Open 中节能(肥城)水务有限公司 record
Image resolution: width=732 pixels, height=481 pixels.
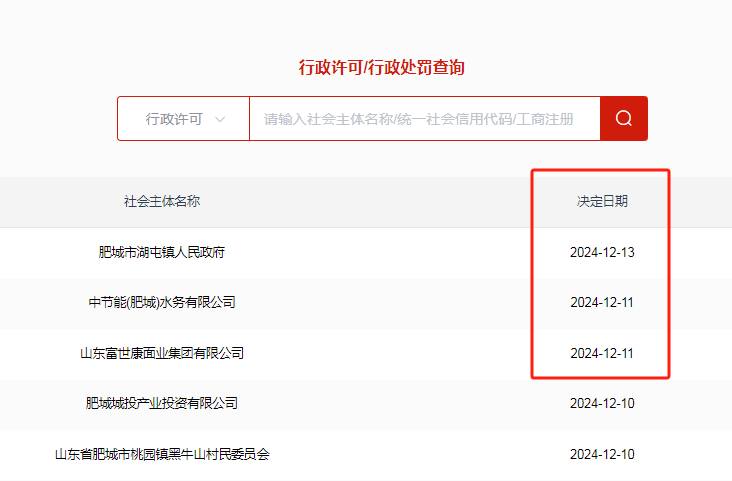coord(162,303)
